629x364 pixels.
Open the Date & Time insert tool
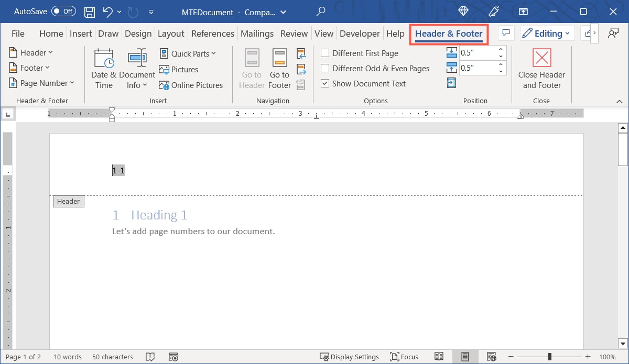click(x=103, y=67)
